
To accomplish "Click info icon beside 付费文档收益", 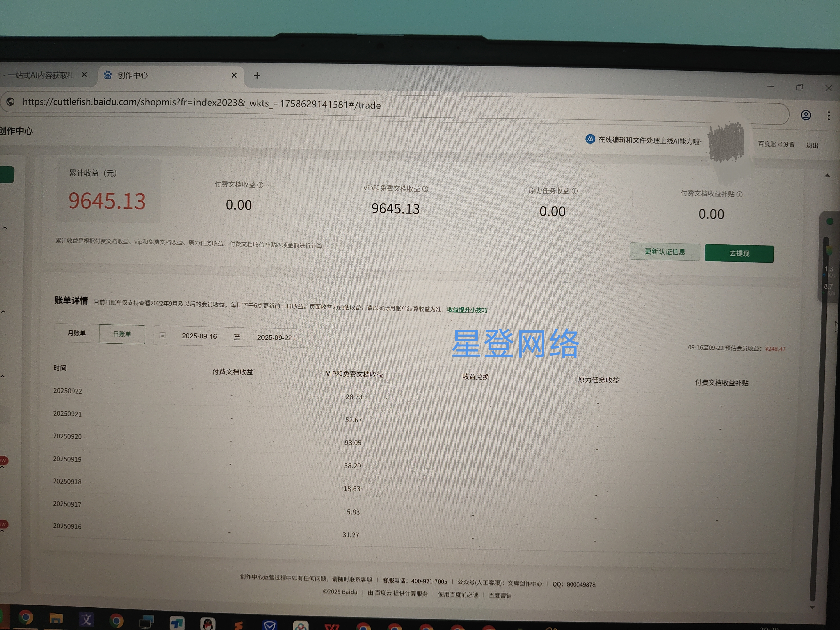I will coord(260,185).
